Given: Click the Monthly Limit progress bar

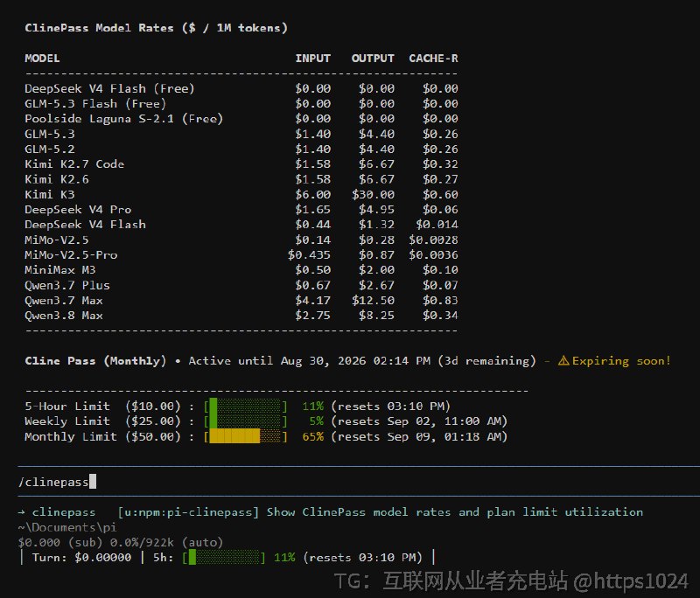Looking at the screenshot, I should click(x=245, y=436).
